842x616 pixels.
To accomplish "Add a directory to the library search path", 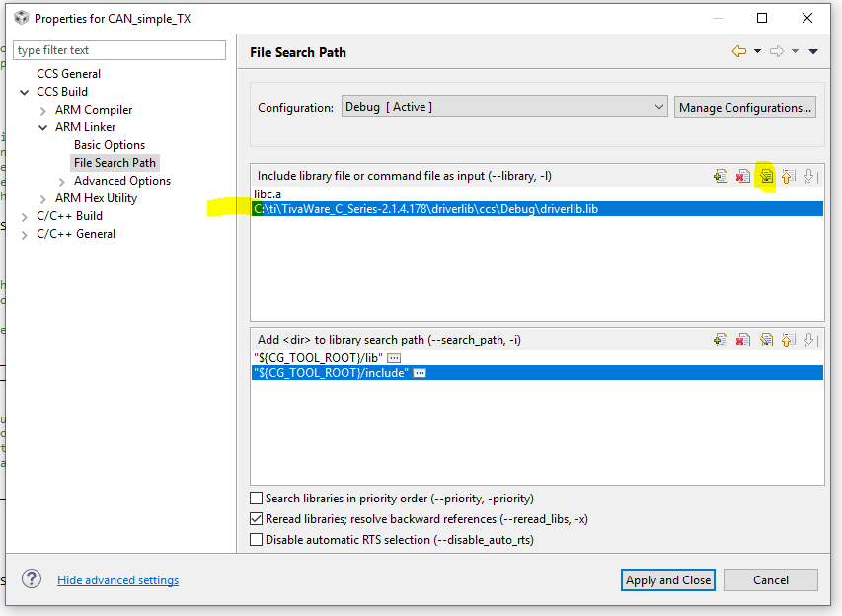I will [x=721, y=340].
